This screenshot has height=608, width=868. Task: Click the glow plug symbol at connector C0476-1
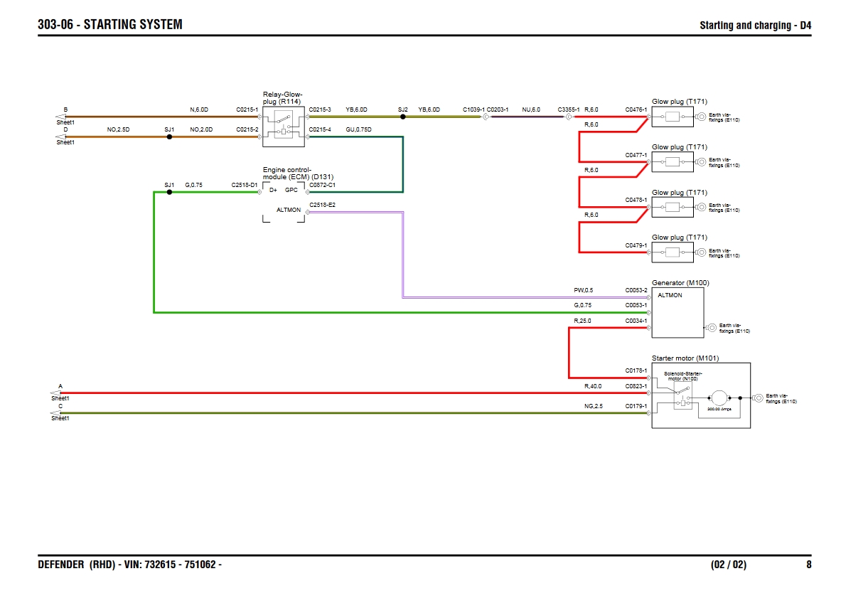672,117
